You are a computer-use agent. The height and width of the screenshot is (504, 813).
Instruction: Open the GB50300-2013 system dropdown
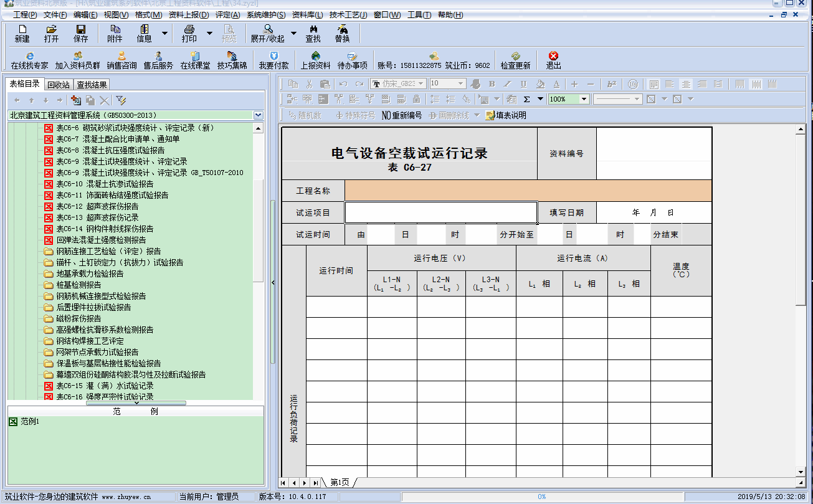258,115
